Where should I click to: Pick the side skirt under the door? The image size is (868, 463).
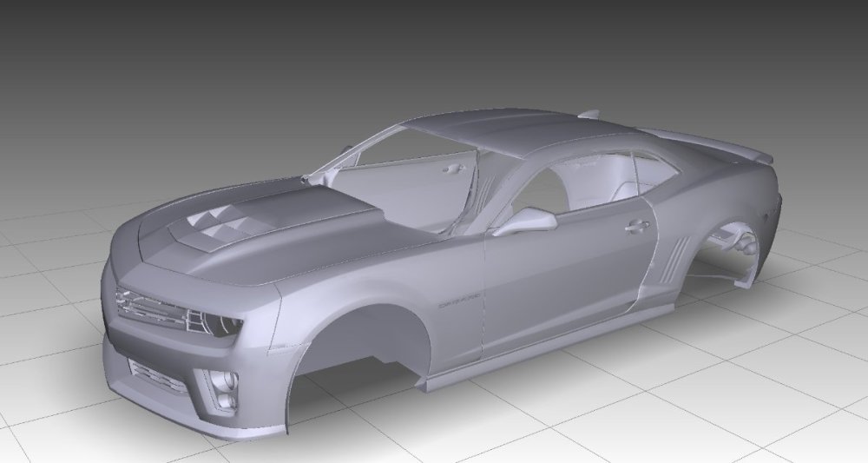(x=548, y=347)
